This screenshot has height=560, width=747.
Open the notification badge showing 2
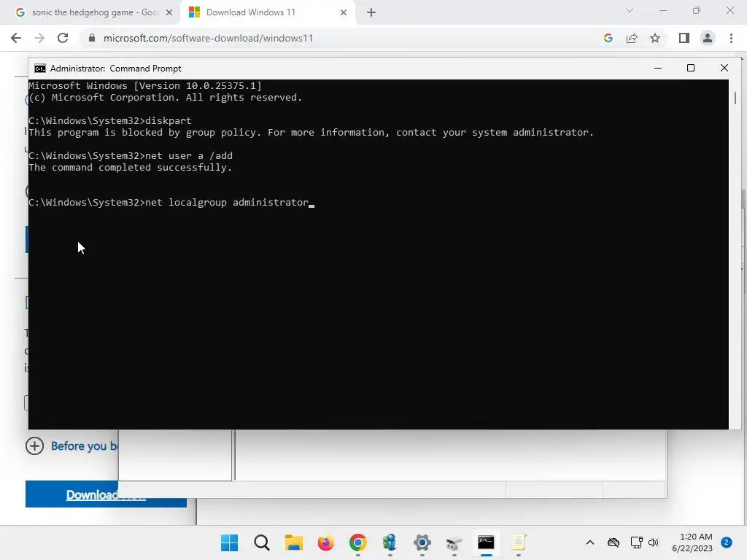pyautogui.click(x=727, y=542)
